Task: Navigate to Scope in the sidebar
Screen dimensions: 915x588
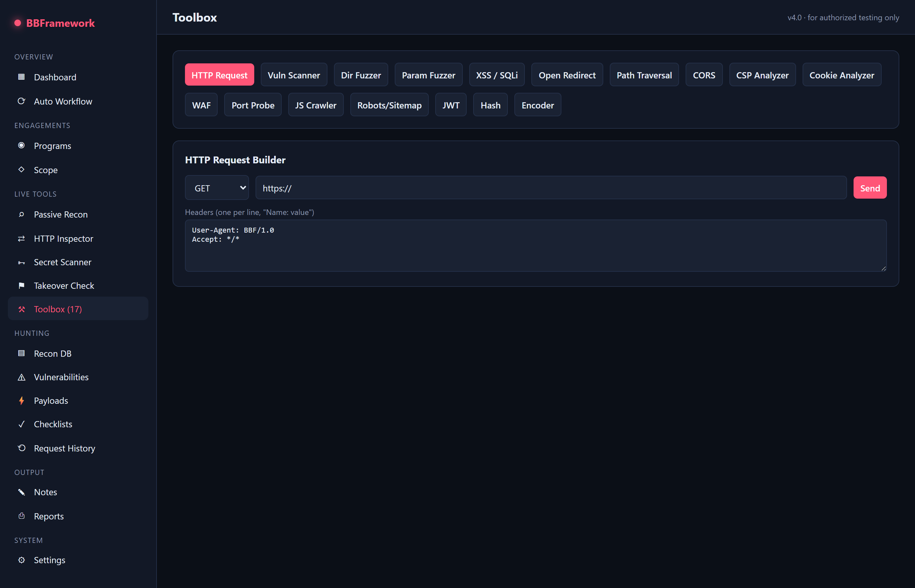Action: (x=78, y=170)
